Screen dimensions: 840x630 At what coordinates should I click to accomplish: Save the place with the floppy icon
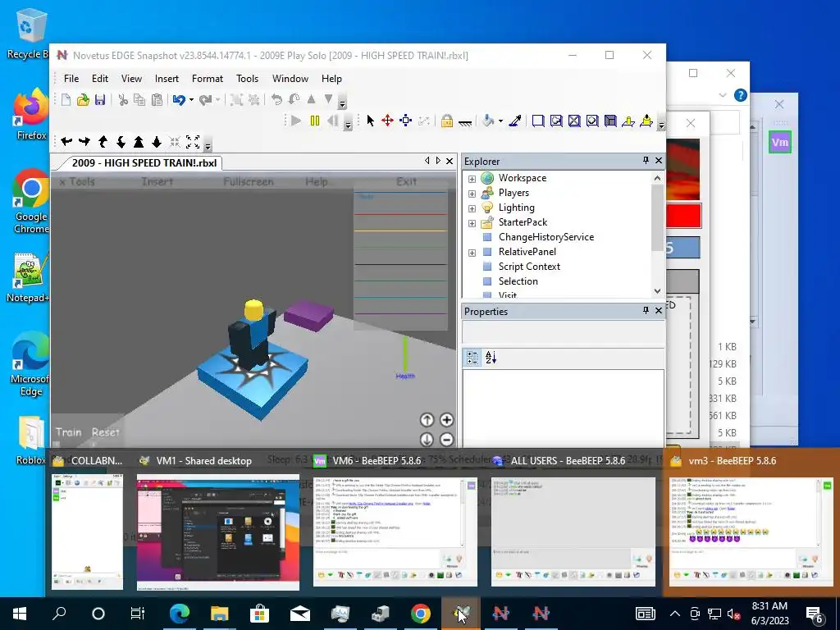(x=100, y=99)
